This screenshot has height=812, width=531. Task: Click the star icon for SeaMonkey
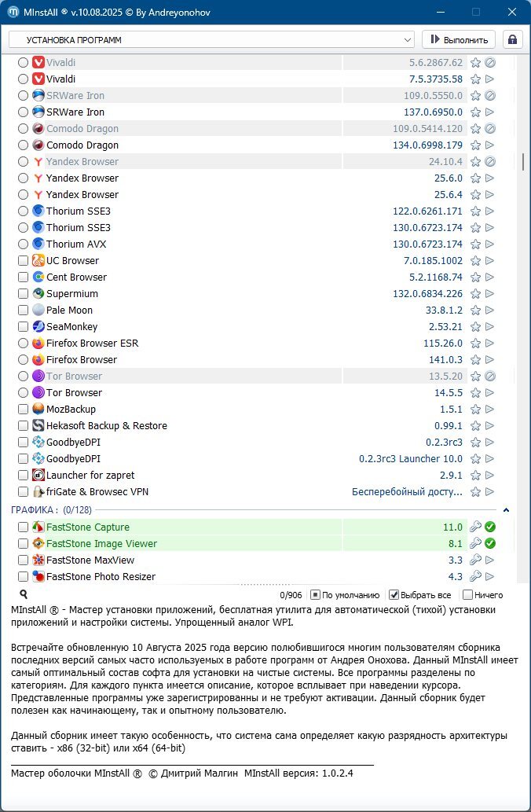(475, 327)
